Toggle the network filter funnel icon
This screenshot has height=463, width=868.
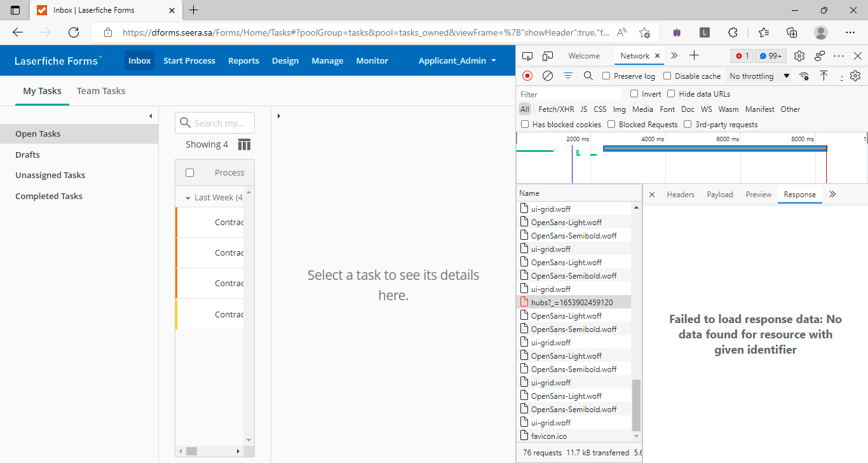pos(567,76)
